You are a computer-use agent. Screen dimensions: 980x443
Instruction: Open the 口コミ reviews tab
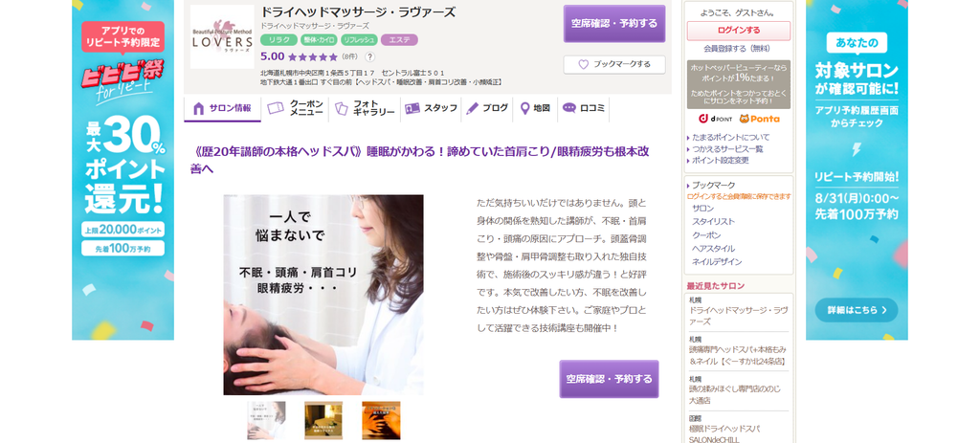pyautogui.click(x=583, y=109)
